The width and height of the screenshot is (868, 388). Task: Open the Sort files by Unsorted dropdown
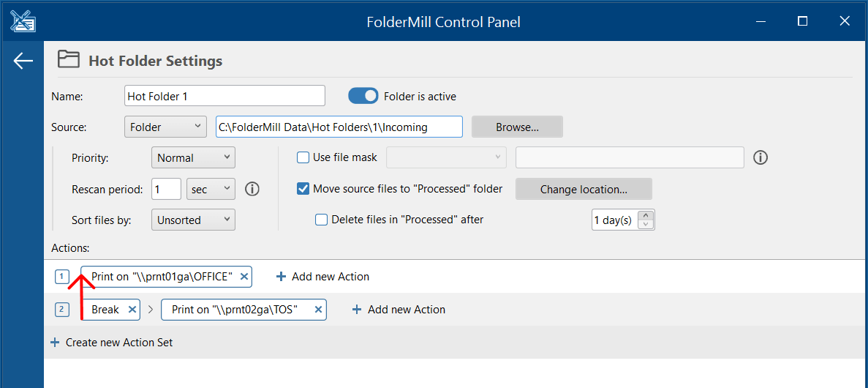(x=193, y=220)
